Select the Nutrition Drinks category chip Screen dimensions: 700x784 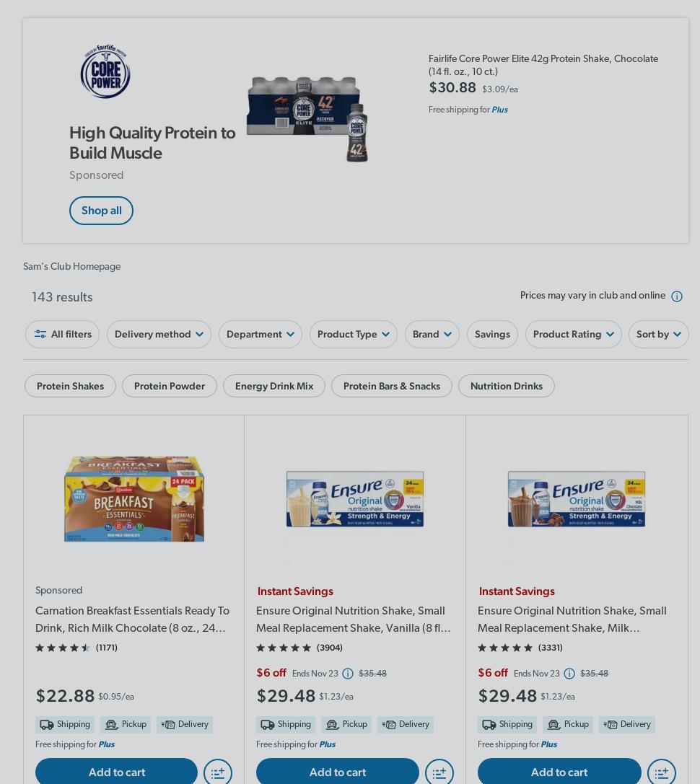tap(507, 386)
